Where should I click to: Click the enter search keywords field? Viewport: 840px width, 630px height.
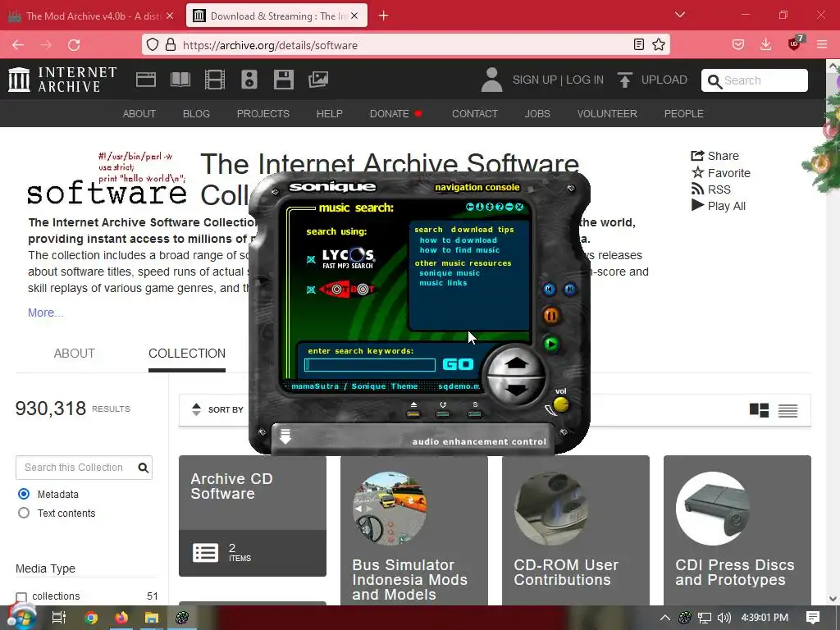[370, 365]
